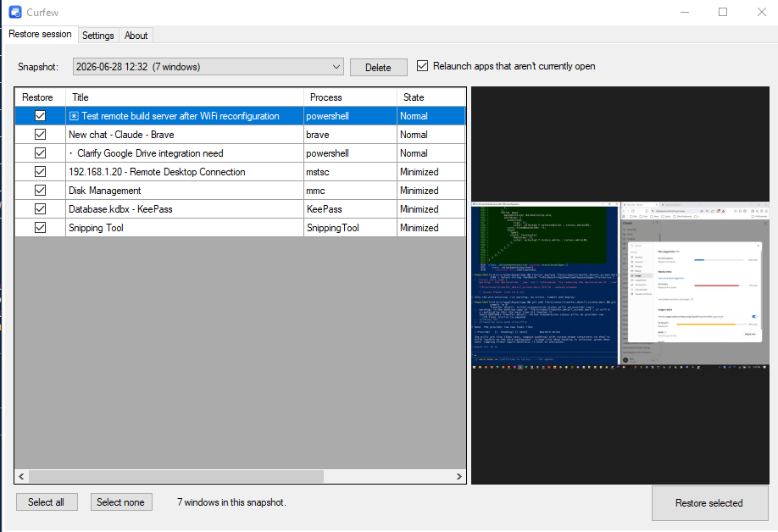Uncheck Snipping Tool restore checkbox

[40, 227]
